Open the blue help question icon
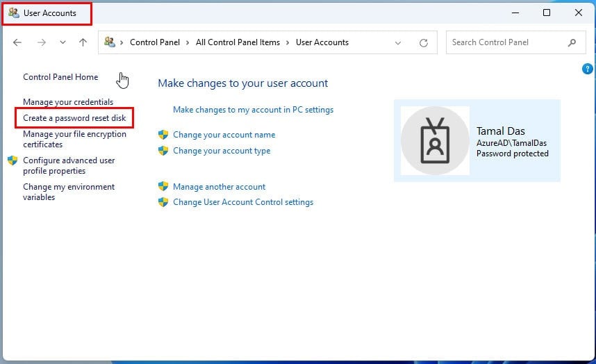596x364 pixels. pyautogui.click(x=587, y=69)
